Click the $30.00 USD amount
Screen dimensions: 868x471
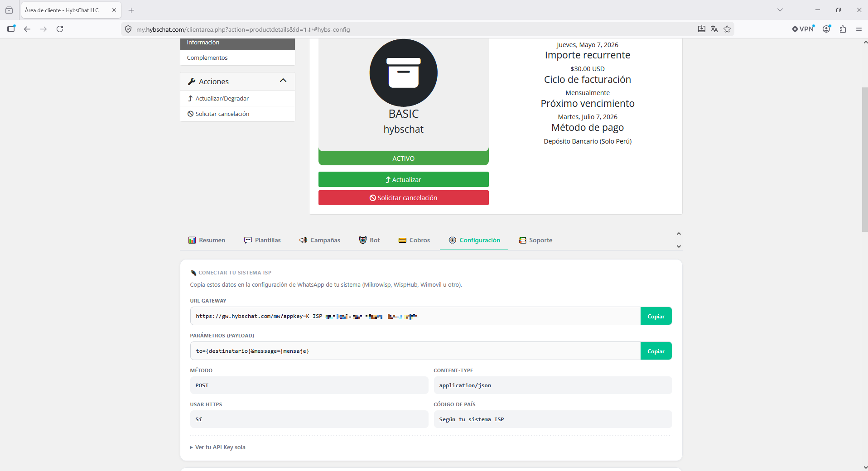point(588,69)
